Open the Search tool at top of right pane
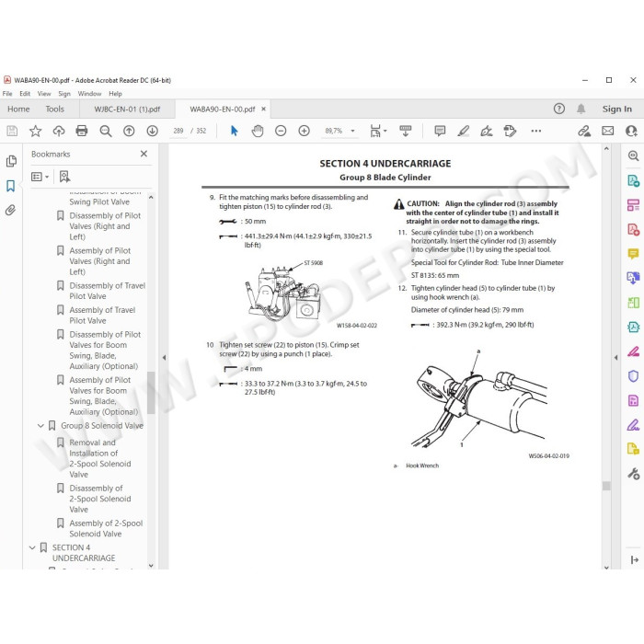Viewport: 644px width, 644px height. [633, 156]
